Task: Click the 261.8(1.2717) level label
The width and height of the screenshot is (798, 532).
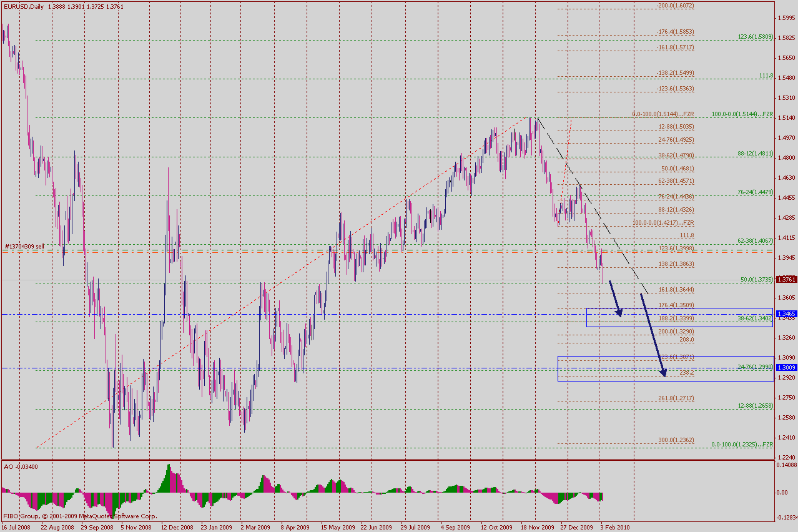Action: point(677,398)
